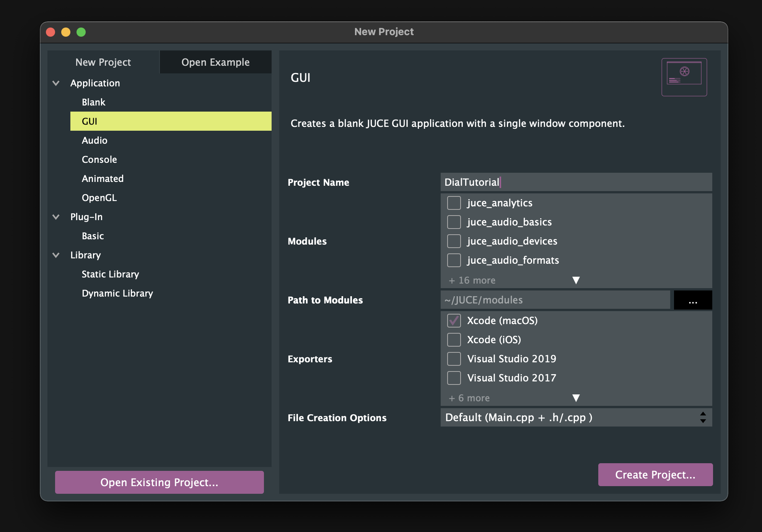Tick the Visual Studio 2019 exporter
Image resolution: width=762 pixels, height=532 pixels.
coord(454,359)
